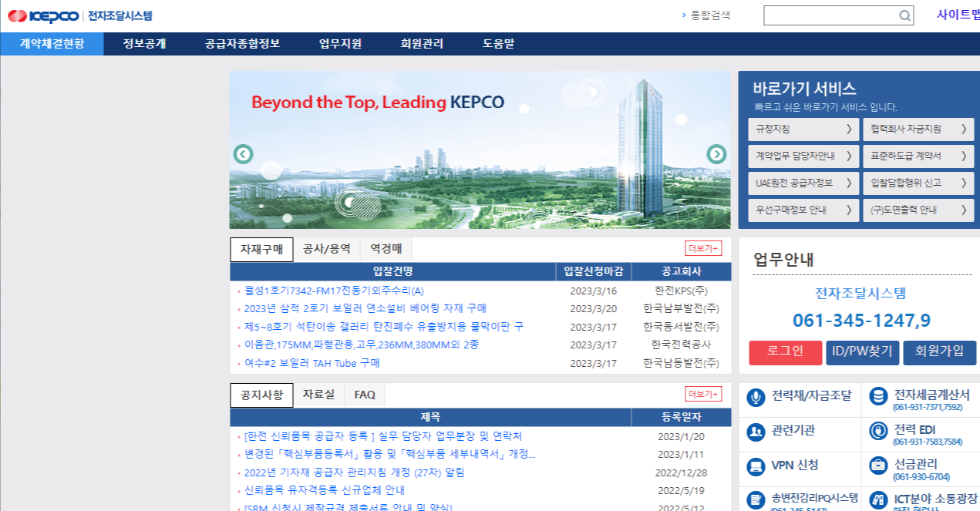This screenshot has width=980, height=511.
Task: Click the 입찰신청마감 column header
Action: point(594,271)
